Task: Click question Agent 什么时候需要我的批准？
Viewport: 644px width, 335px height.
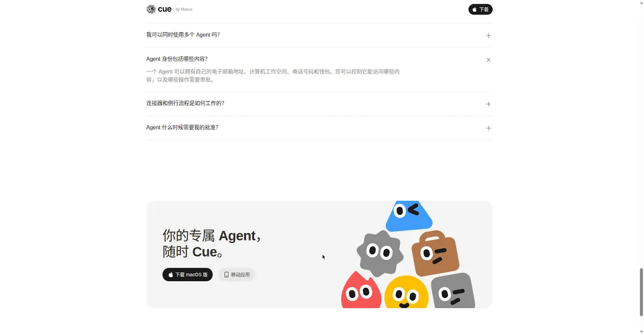Action: (182, 128)
